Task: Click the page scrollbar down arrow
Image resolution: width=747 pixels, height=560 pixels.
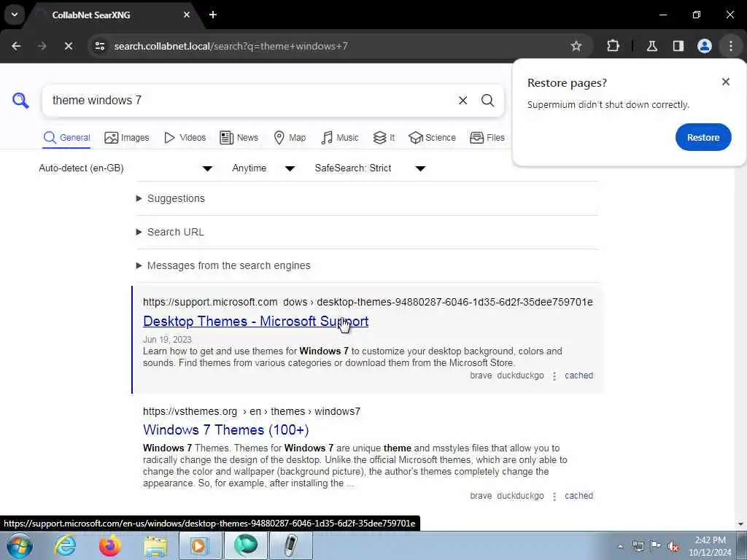Action: coord(740,524)
